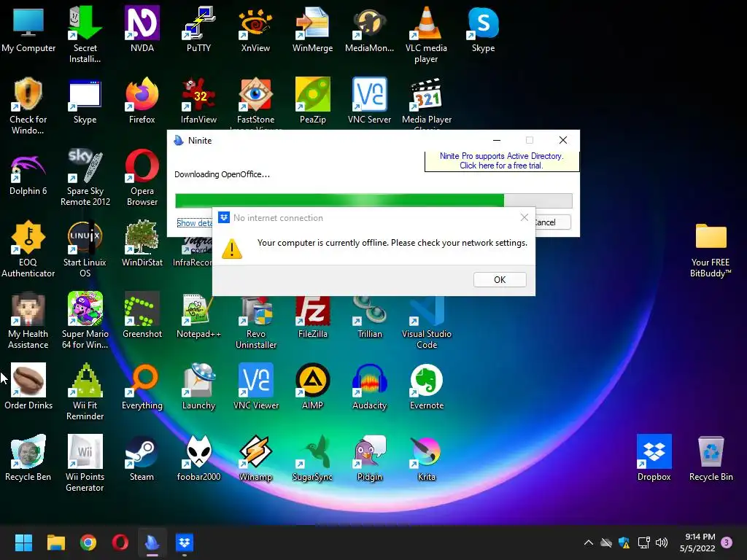Open the Windows Start menu
The height and width of the screenshot is (560, 747).
pos(23,542)
